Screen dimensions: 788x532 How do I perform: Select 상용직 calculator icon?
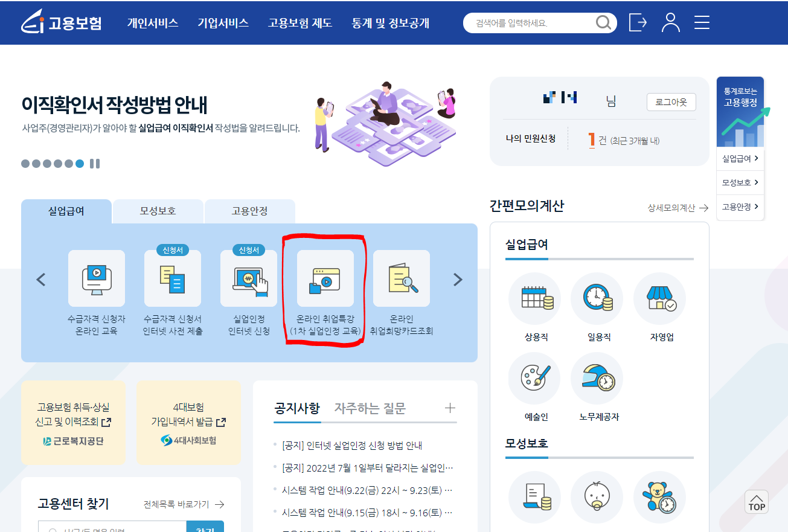(x=536, y=298)
